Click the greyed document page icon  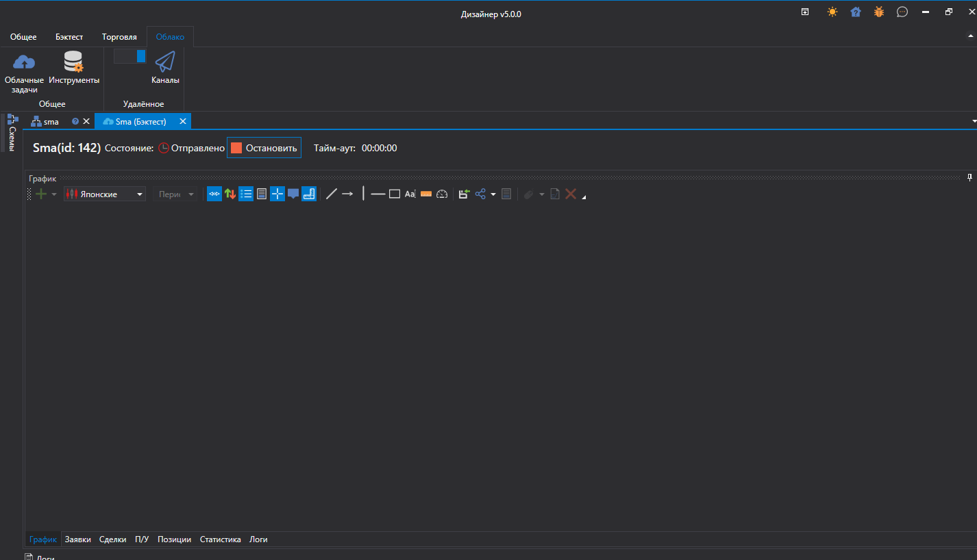[555, 194]
